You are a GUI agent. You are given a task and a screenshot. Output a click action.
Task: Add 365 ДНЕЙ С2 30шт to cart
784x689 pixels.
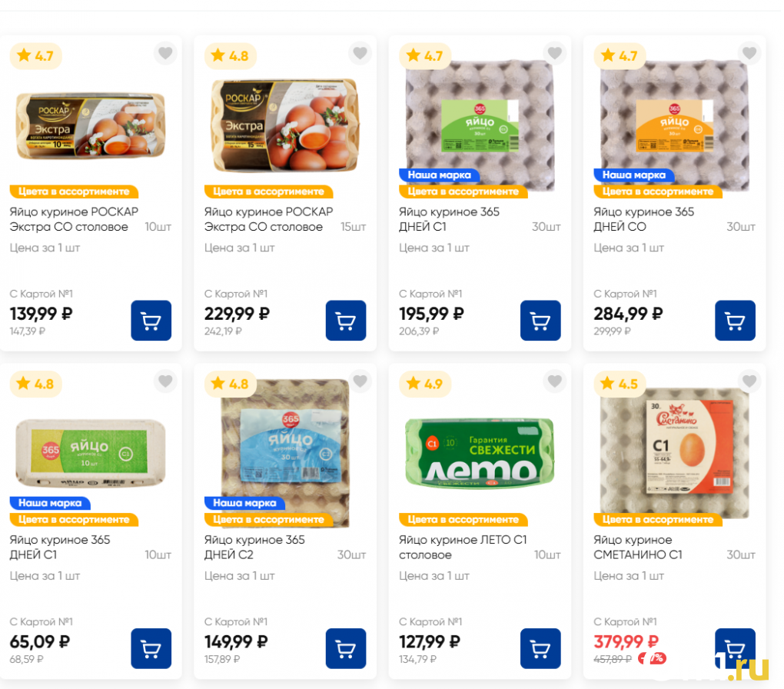pyautogui.click(x=346, y=648)
